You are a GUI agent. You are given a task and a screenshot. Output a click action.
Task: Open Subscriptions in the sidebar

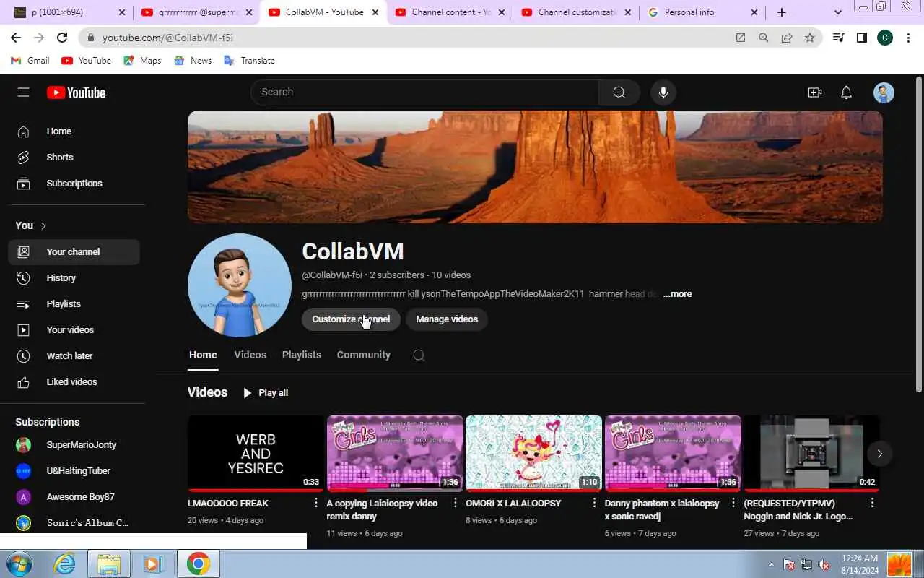[74, 184]
